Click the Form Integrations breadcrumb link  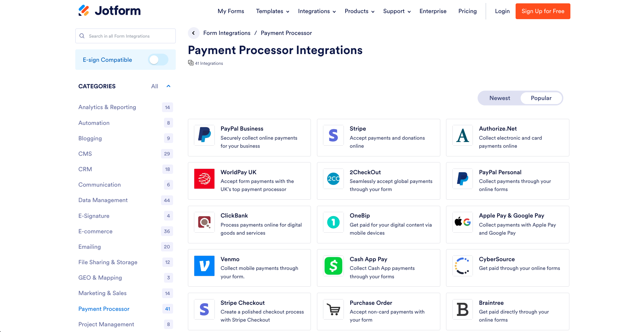click(227, 33)
